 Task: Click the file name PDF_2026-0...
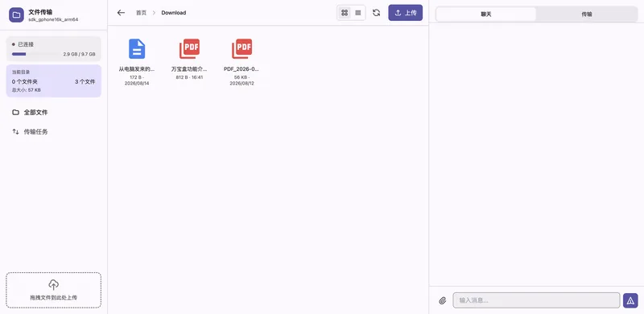coord(242,69)
